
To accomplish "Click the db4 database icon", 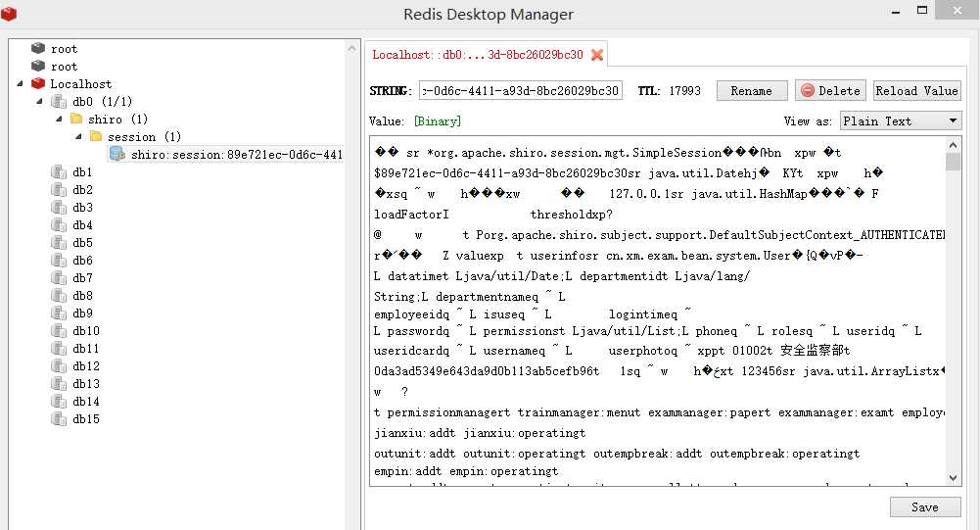I will [59, 224].
